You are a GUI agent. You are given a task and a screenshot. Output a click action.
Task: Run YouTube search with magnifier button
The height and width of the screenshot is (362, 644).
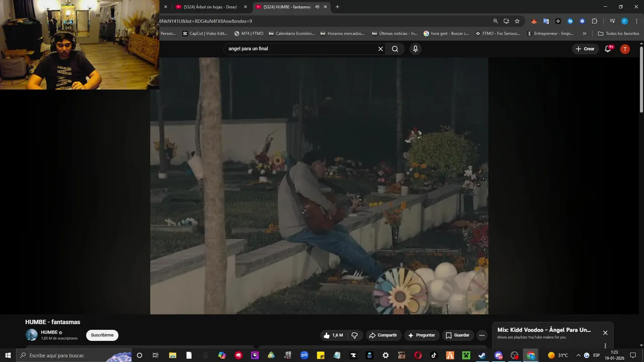pyautogui.click(x=395, y=49)
